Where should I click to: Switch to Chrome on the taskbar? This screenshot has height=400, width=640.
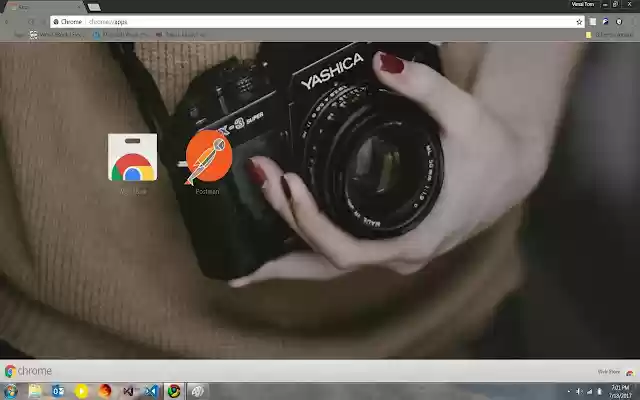(x=174, y=391)
